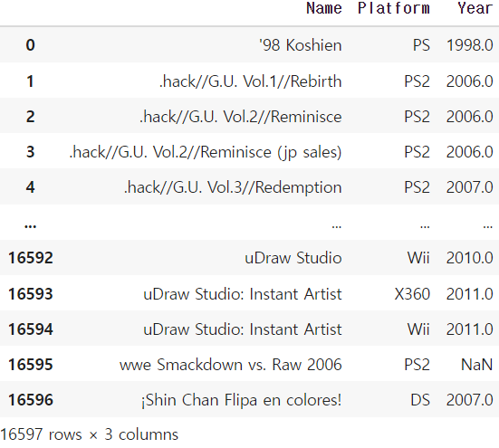The height and width of the screenshot is (448, 499).
Task: Select row index 16594
Action: [31, 329]
